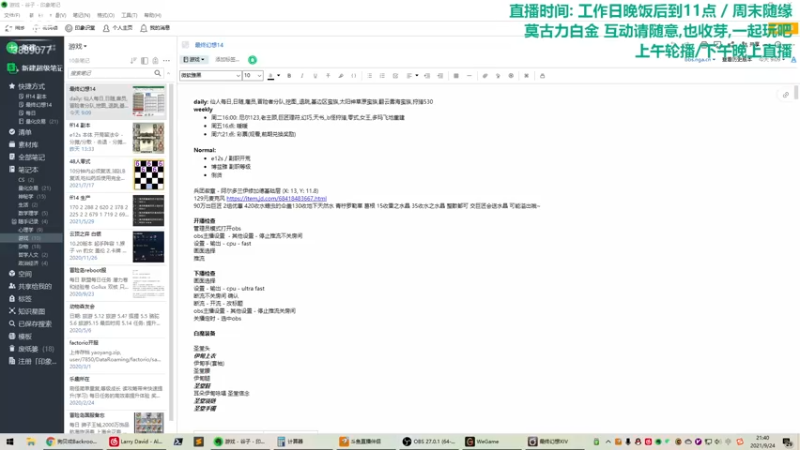This screenshot has height=450, width=800.
Task: Create a 新建超级笔记 super note
Action: tap(34, 68)
